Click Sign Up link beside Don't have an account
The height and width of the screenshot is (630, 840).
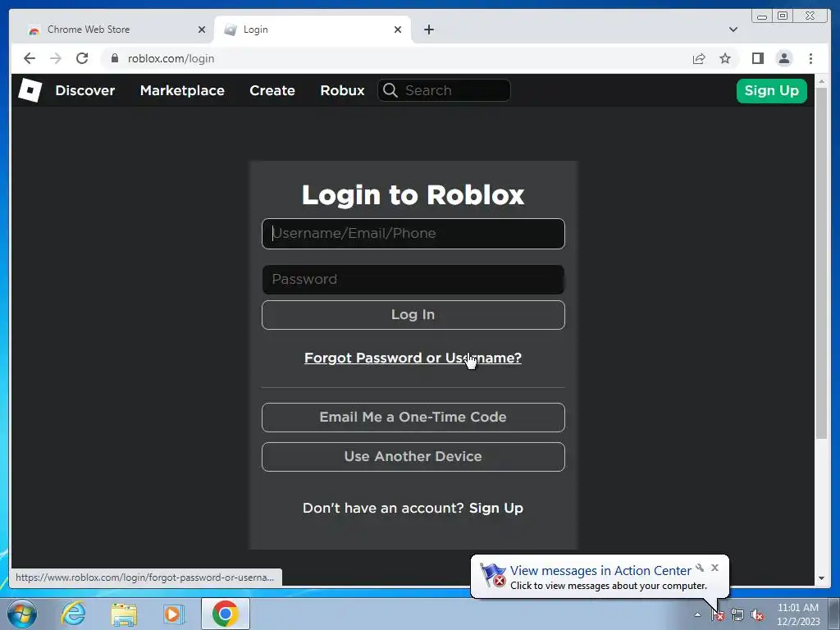coord(496,508)
